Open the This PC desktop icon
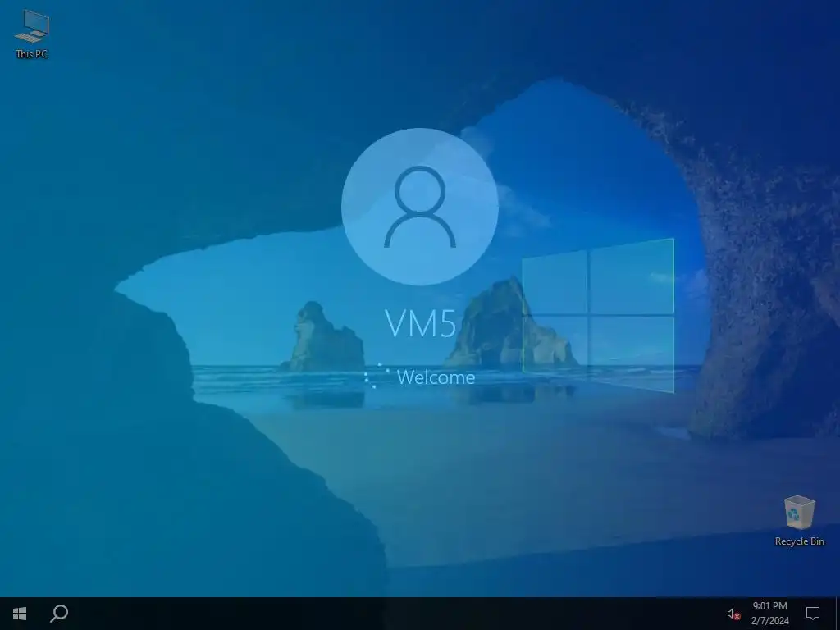 tap(32, 34)
